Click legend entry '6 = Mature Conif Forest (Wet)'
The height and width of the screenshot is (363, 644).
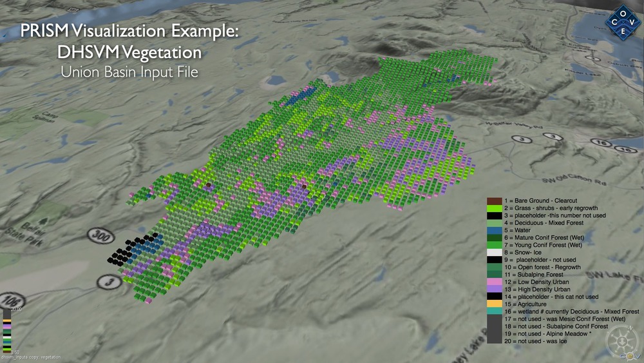click(544, 238)
